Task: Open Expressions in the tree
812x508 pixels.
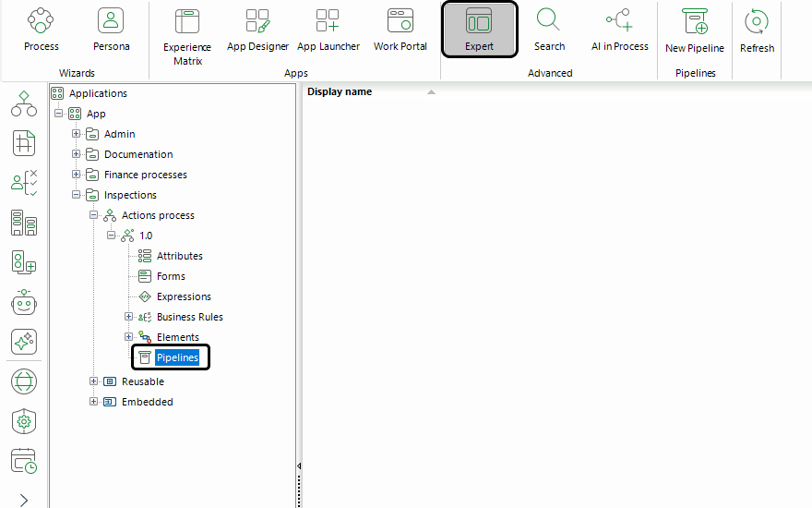Action: tap(184, 296)
